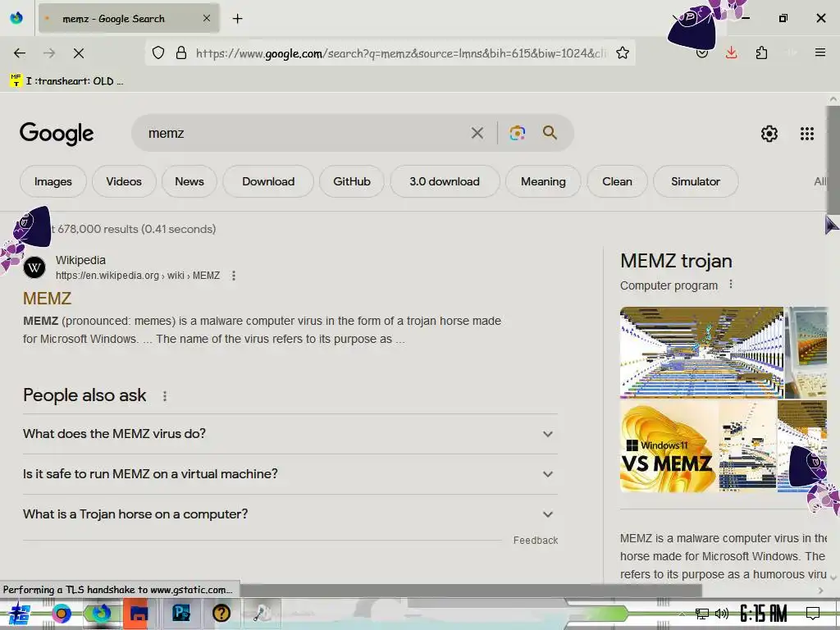Open MEMZ trojan panel options
Viewport: 840px width, 630px height.
point(731,285)
